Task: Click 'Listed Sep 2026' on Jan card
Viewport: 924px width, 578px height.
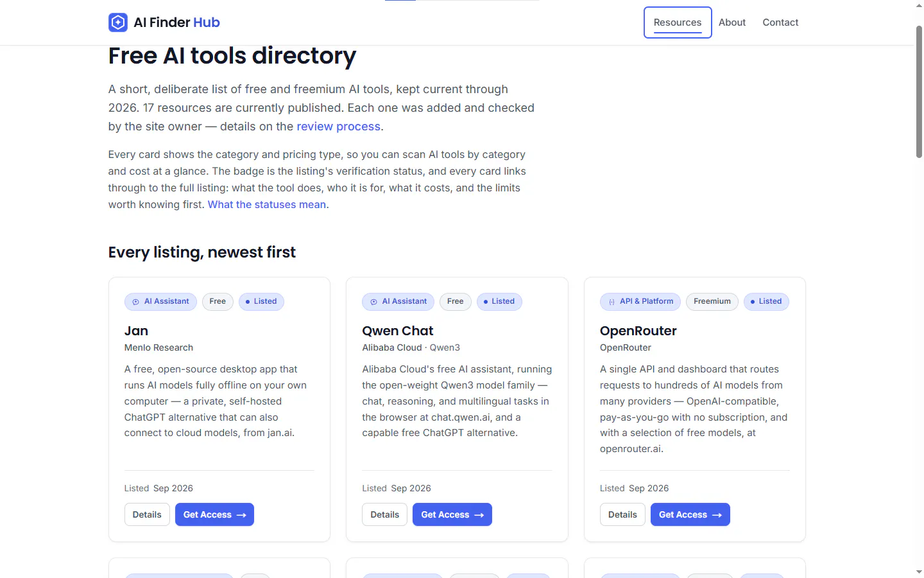Action: (158, 488)
